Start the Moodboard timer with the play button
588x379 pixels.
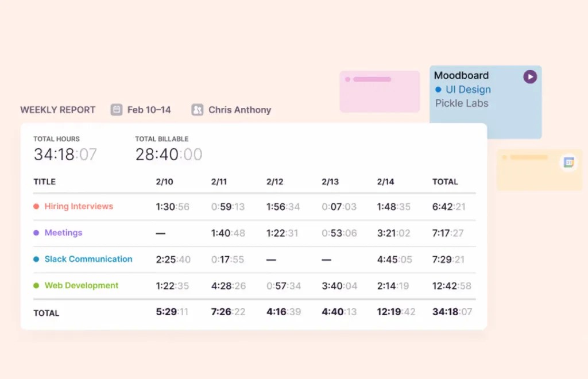pyautogui.click(x=529, y=76)
